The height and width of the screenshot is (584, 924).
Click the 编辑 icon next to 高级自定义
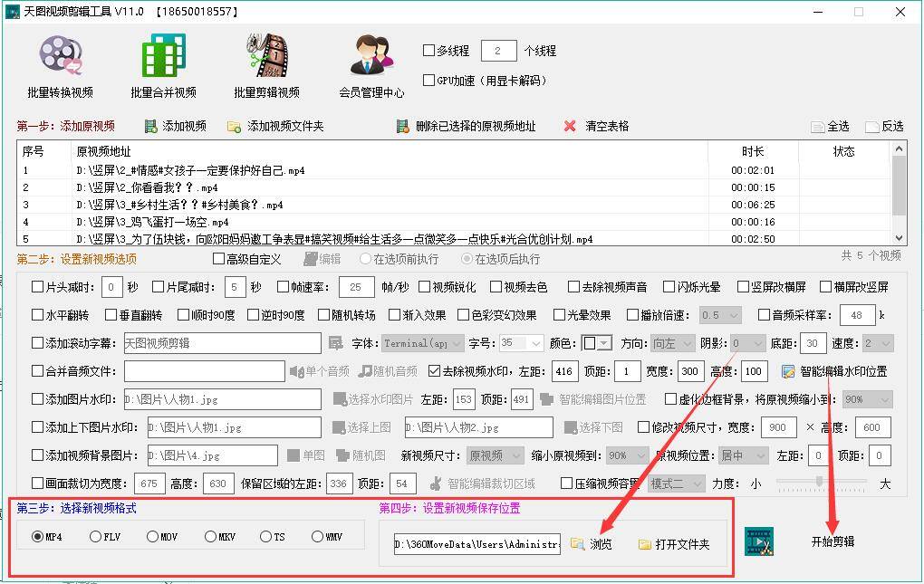(x=311, y=259)
